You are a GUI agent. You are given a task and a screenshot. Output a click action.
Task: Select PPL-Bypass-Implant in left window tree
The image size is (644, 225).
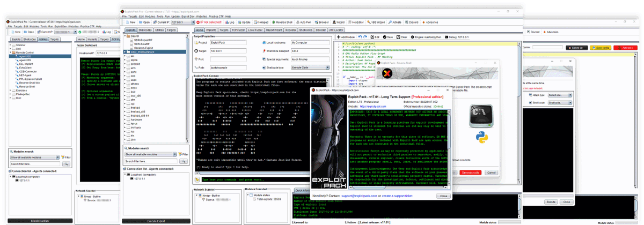coord(30,78)
